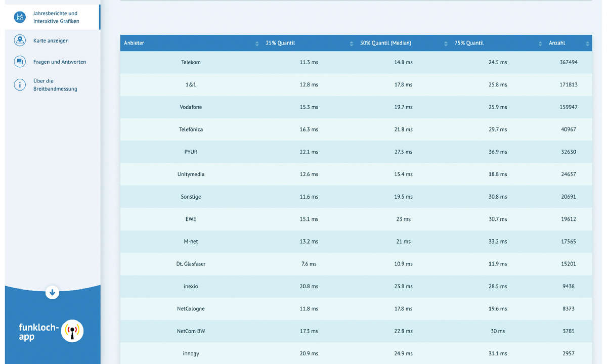607x364 pixels.
Task: Select the Telefónica provider cell
Action: (x=191, y=129)
